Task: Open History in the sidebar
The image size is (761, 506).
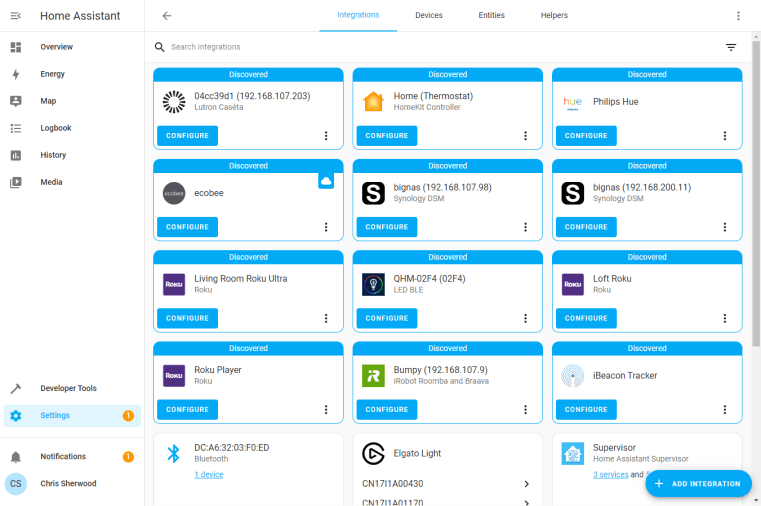Action: [x=72, y=155]
